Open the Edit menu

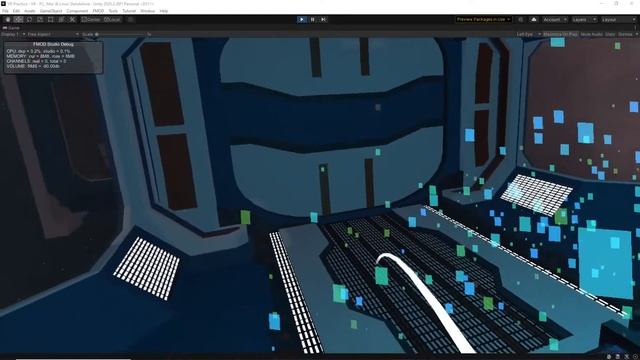point(16,11)
